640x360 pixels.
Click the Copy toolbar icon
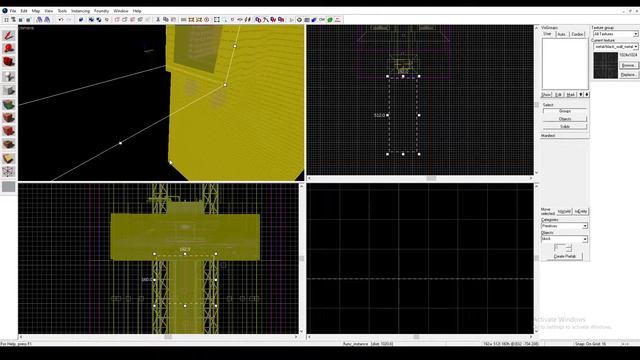pos(166,20)
